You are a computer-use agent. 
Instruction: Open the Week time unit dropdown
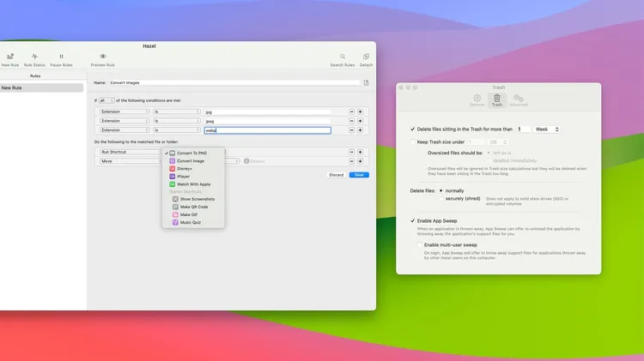click(547, 129)
